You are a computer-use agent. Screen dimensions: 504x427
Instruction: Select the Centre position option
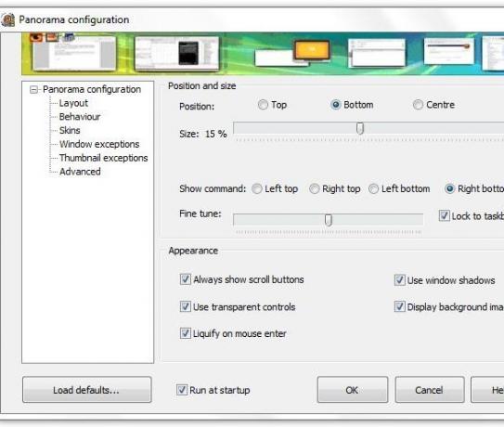[418, 105]
